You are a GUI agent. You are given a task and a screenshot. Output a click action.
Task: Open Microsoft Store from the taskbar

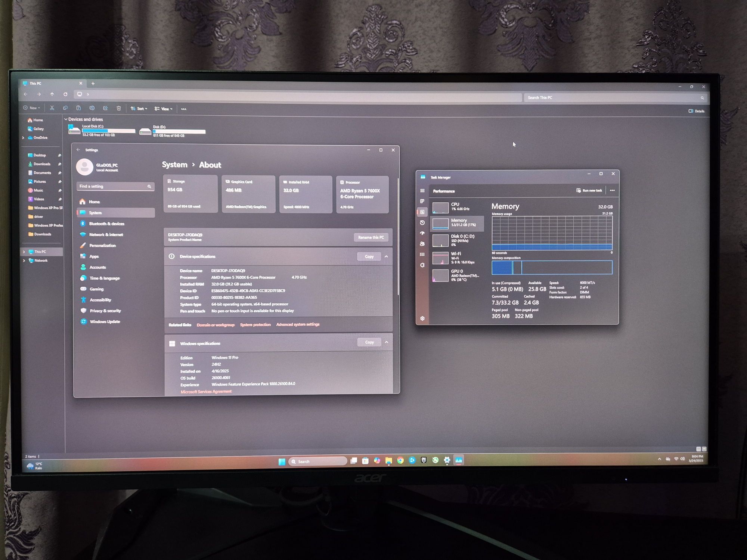365,461
